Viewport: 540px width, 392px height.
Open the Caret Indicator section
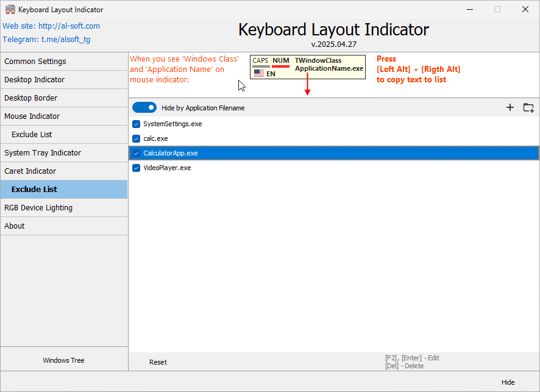[29, 171]
